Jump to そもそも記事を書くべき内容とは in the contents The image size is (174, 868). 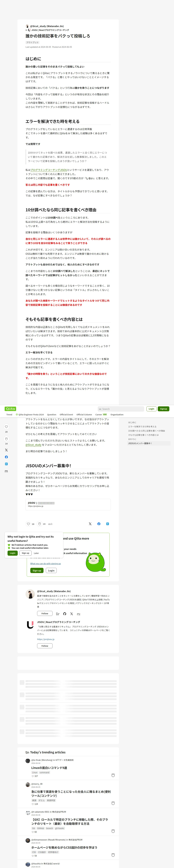click(x=143, y=435)
